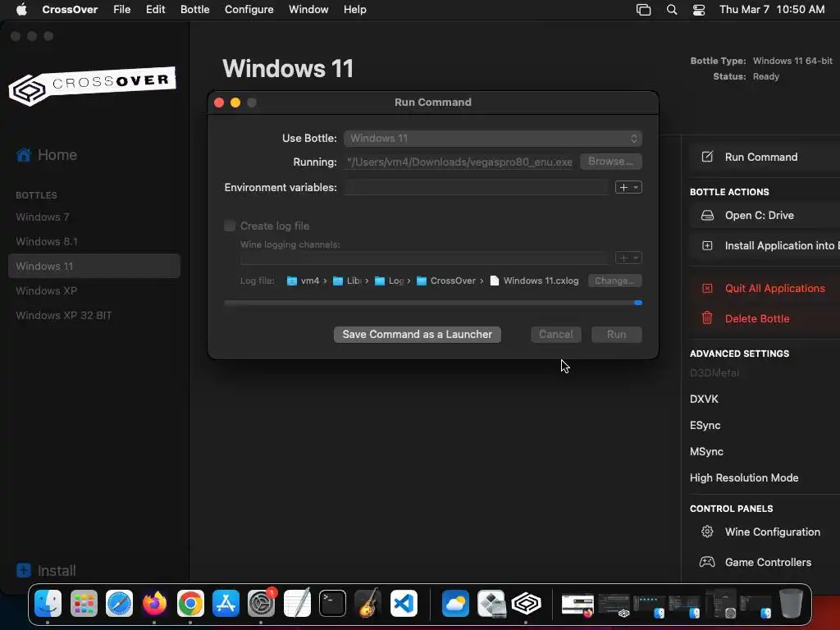Open Boot Camp Assistant from the Dock
This screenshot has height=630, width=840.
tap(491, 604)
